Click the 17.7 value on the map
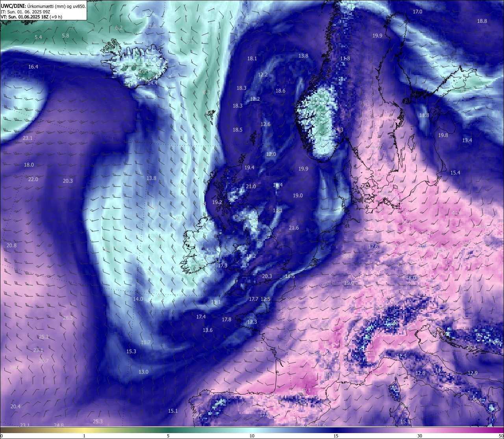Screen dimensions: 504x439 pos(254,299)
